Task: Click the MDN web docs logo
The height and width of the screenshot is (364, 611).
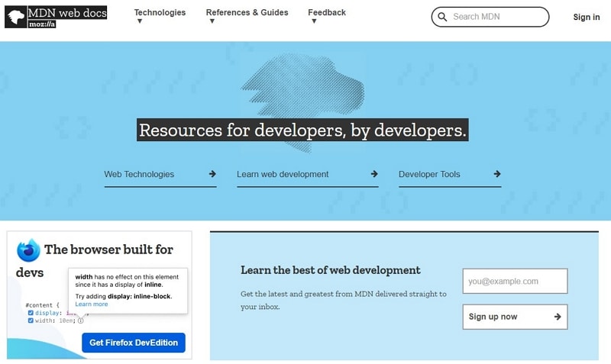Action: tap(56, 17)
